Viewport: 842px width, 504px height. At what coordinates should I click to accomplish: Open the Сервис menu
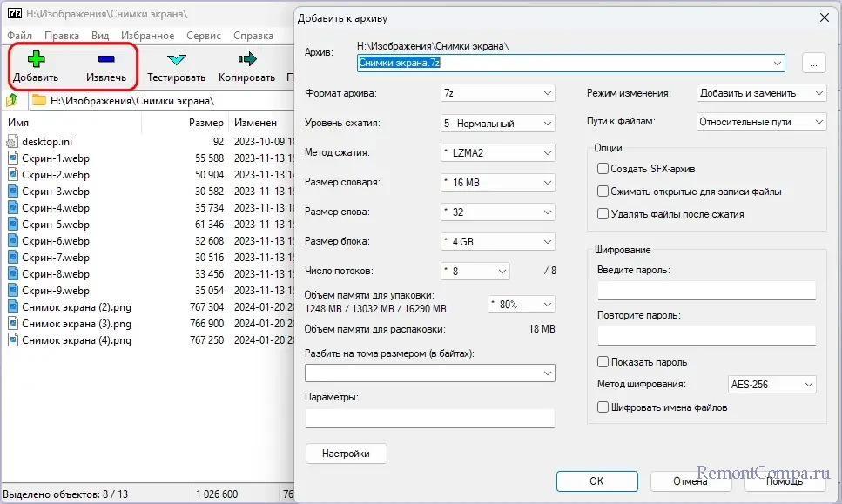(204, 36)
